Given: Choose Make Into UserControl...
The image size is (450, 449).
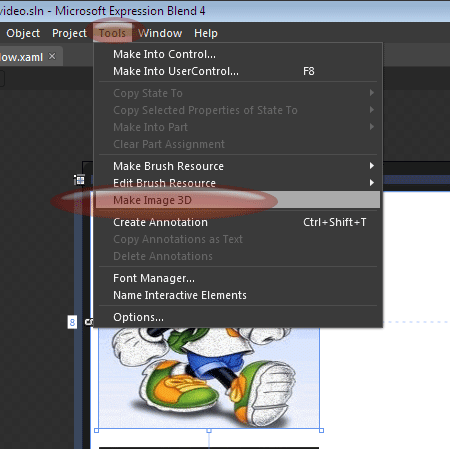Looking at the screenshot, I should pyautogui.click(x=238, y=71).
